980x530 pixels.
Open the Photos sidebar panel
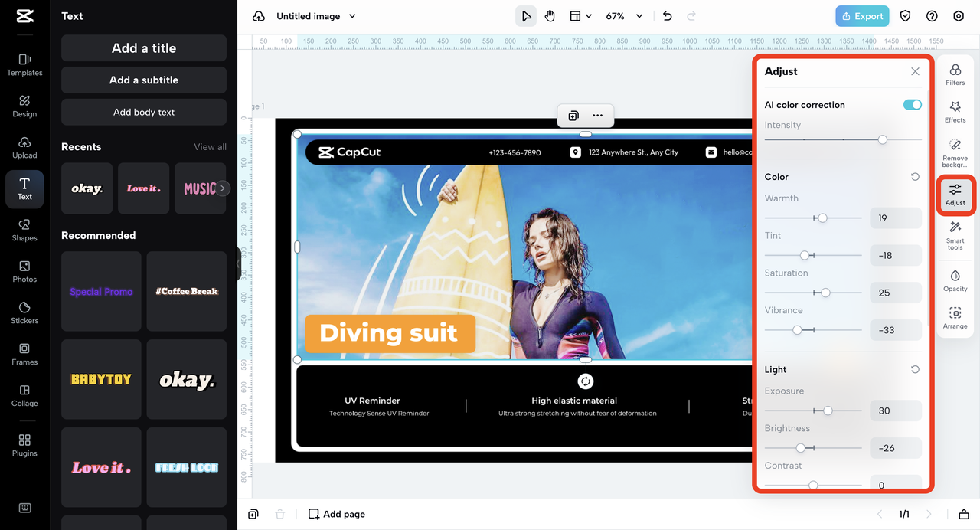click(24, 271)
